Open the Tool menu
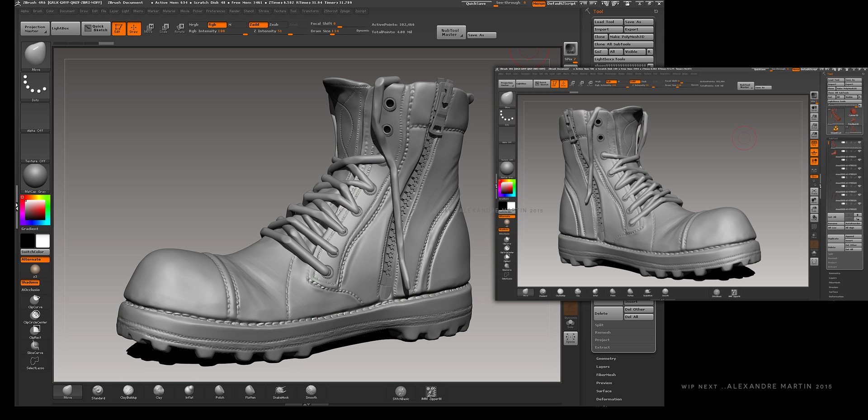 [293, 11]
